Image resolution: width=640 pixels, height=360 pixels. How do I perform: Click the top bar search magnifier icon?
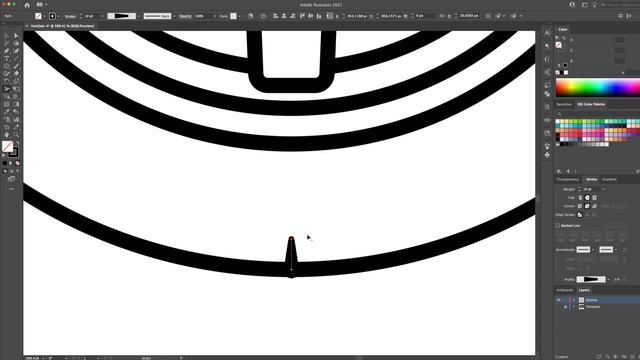pos(572,5)
